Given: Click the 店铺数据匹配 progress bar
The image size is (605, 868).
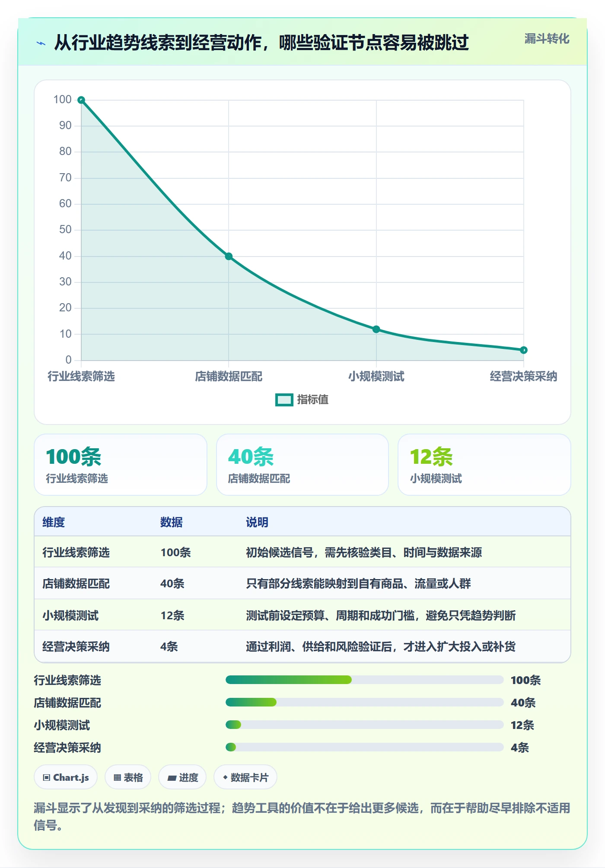Looking at the screenshot, I should [x=365, y=702].
